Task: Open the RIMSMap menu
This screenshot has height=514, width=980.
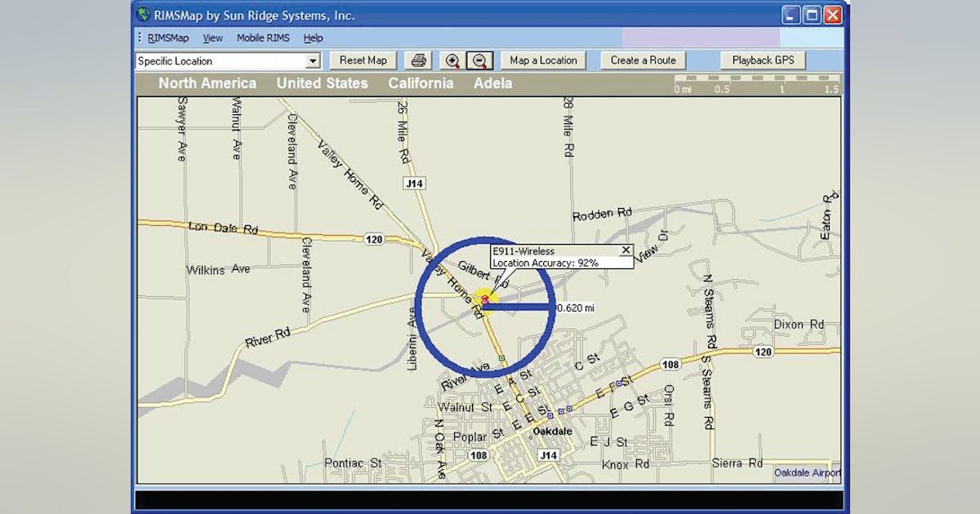Action: tap(167, 38)
